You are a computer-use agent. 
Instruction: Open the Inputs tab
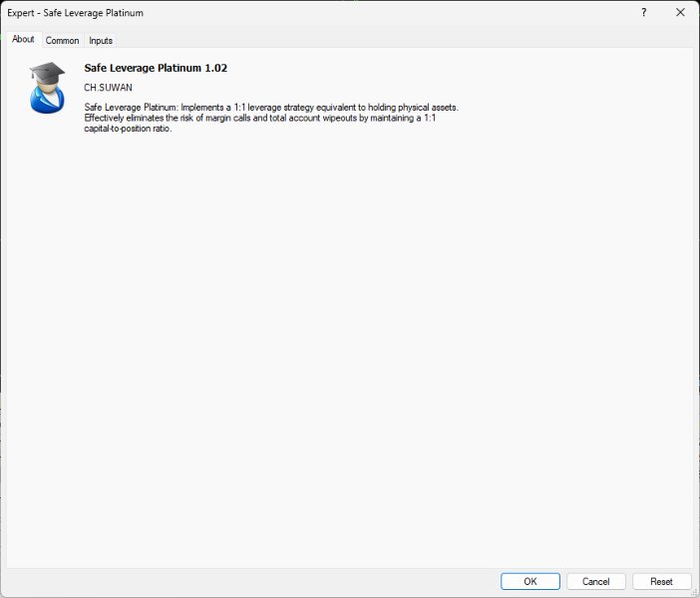pos(101,41)
